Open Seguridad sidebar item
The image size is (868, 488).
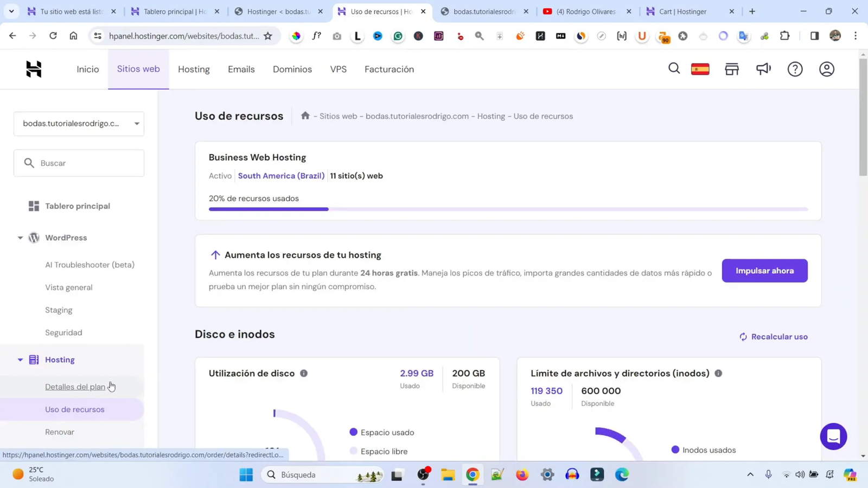click(63, 332)
